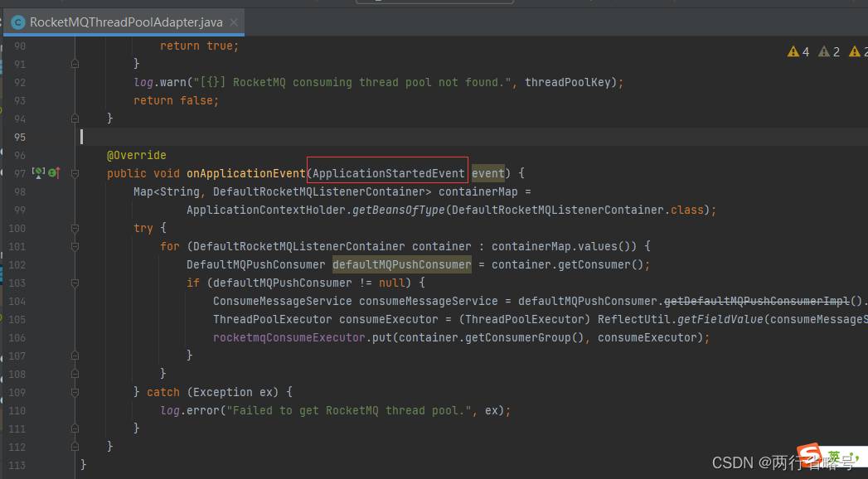
Task: Click the implements-method gutter icon on line 97
Action: click(54, 173)
